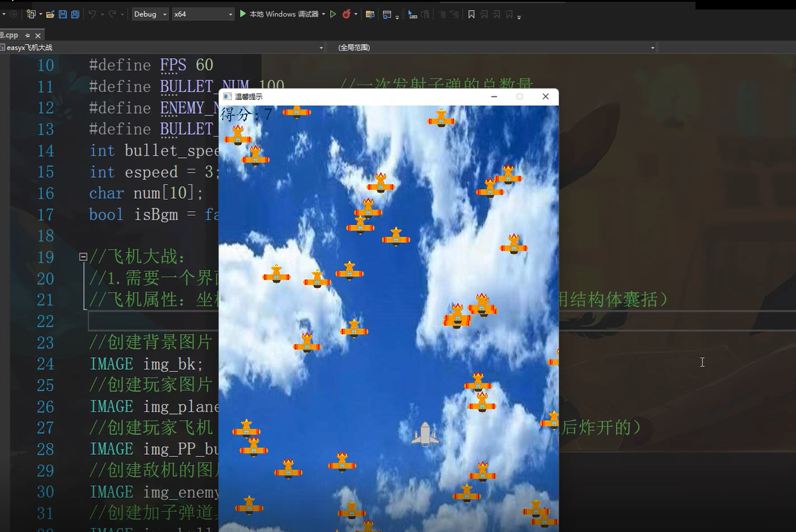
Task: Click the Undo icon in the toolbar
Action: (93, 14)
